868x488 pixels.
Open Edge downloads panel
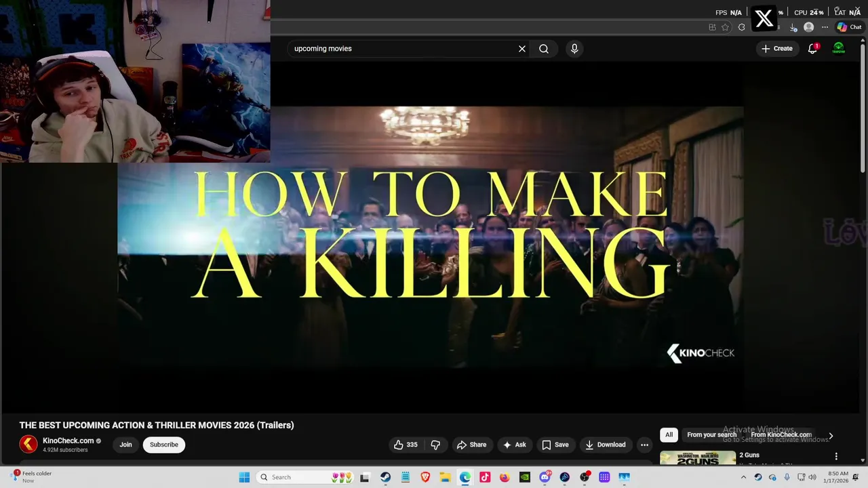(x=793, y=27)
